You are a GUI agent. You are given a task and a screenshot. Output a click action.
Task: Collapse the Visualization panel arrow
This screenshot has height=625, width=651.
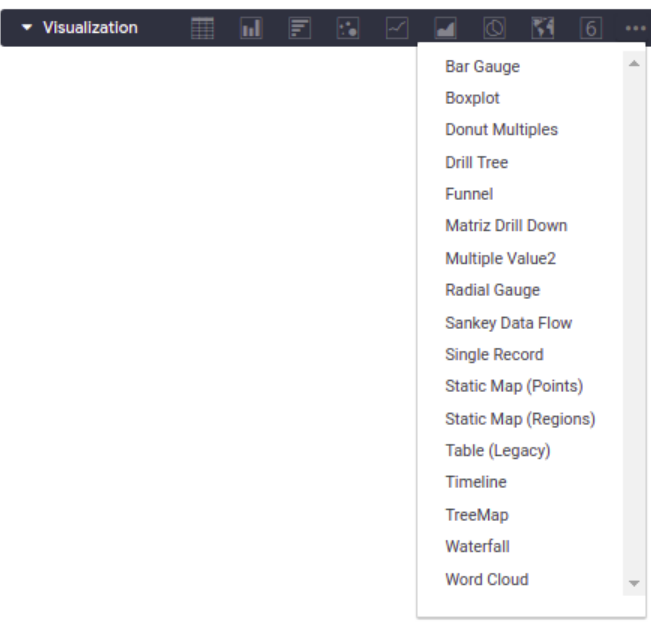point(27,28)
